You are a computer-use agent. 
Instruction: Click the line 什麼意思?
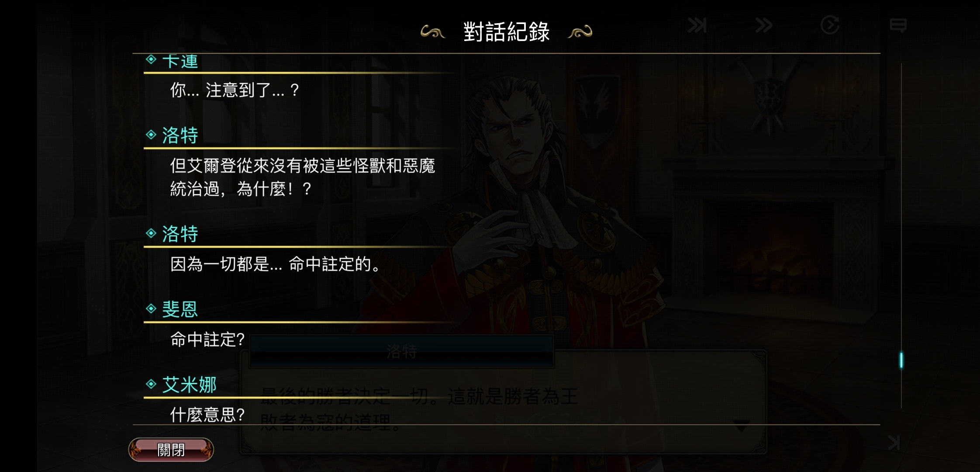pyautogui.click(x=207, y=414)
